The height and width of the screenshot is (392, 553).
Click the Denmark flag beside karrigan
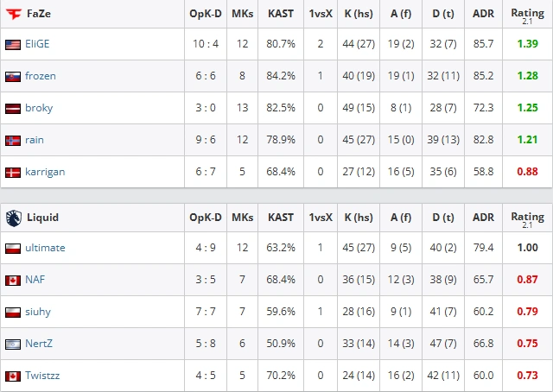tap(13, 173)
